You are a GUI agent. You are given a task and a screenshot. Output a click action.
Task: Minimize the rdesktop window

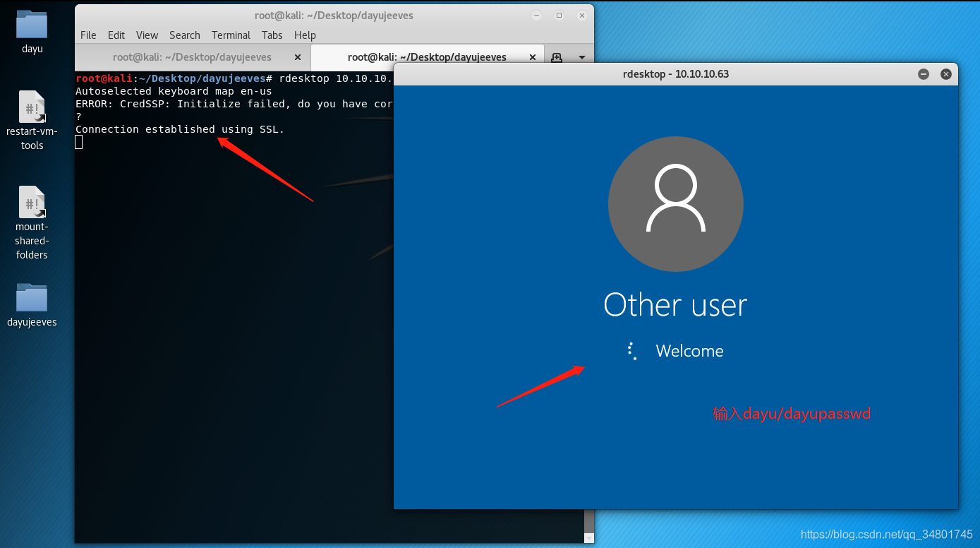click(923, 73)
